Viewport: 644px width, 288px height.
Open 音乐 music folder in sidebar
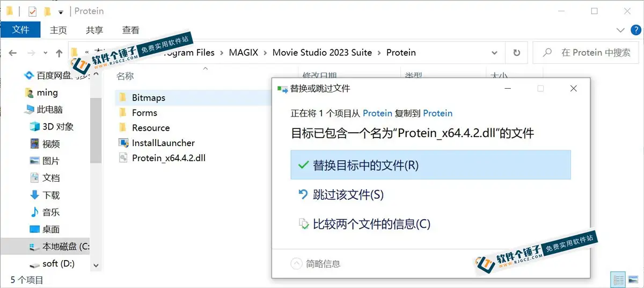(45, 212)
